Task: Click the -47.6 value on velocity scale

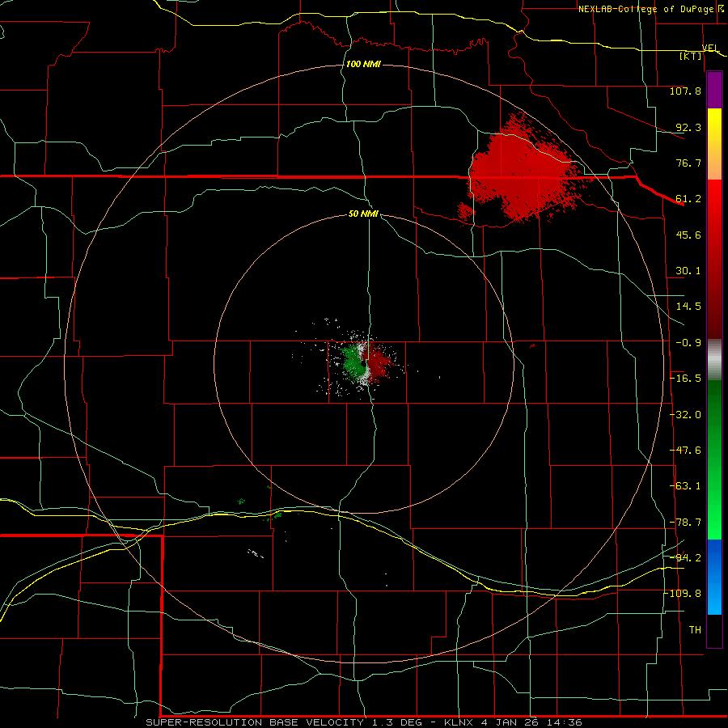Action: pyautogui.click(x=686, y=451)
